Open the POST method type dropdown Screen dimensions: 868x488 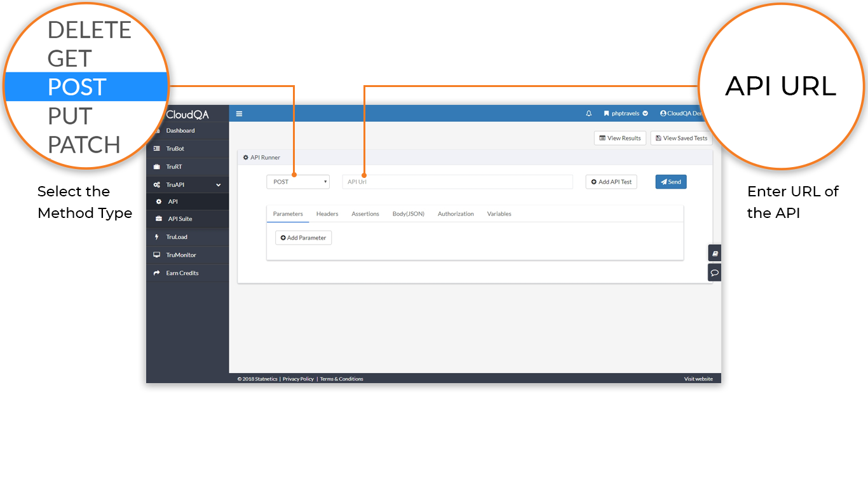pyautogui.click(x=298, y=182)
